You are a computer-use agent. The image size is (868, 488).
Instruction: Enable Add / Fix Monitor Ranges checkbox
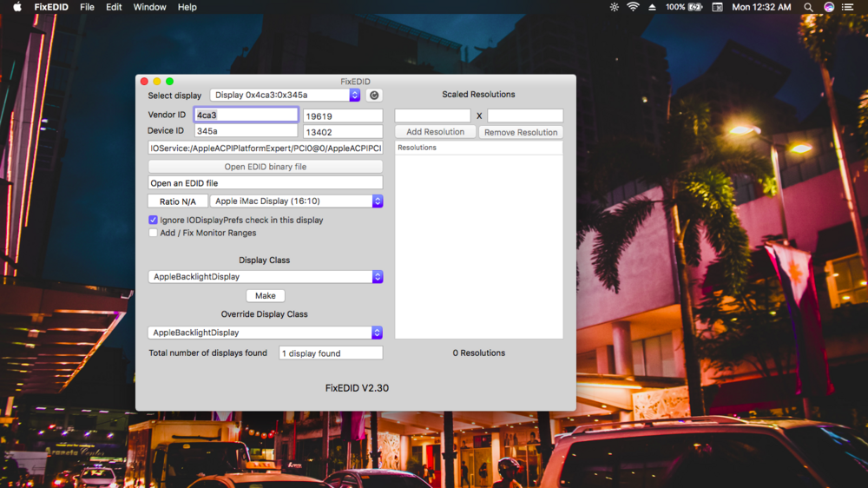154,233
